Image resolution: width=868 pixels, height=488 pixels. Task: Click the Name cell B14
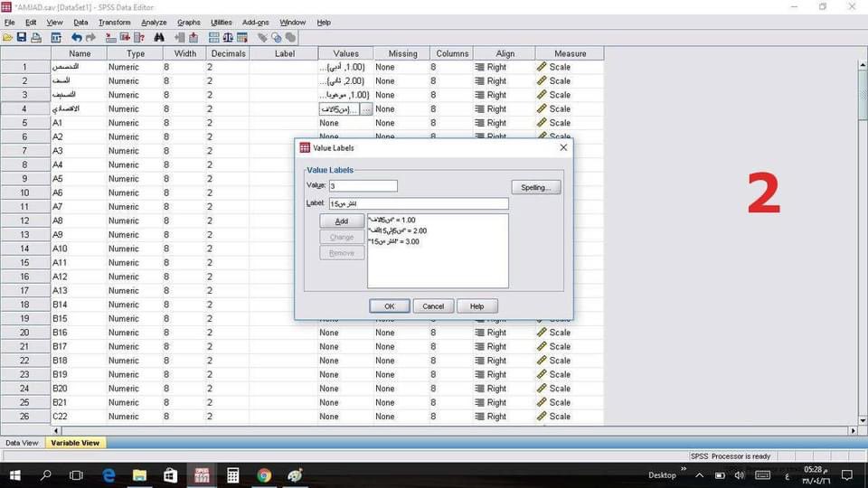tap(79, 305)
